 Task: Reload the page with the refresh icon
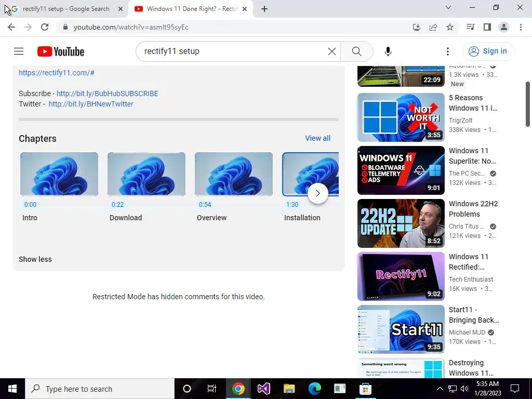45,27
